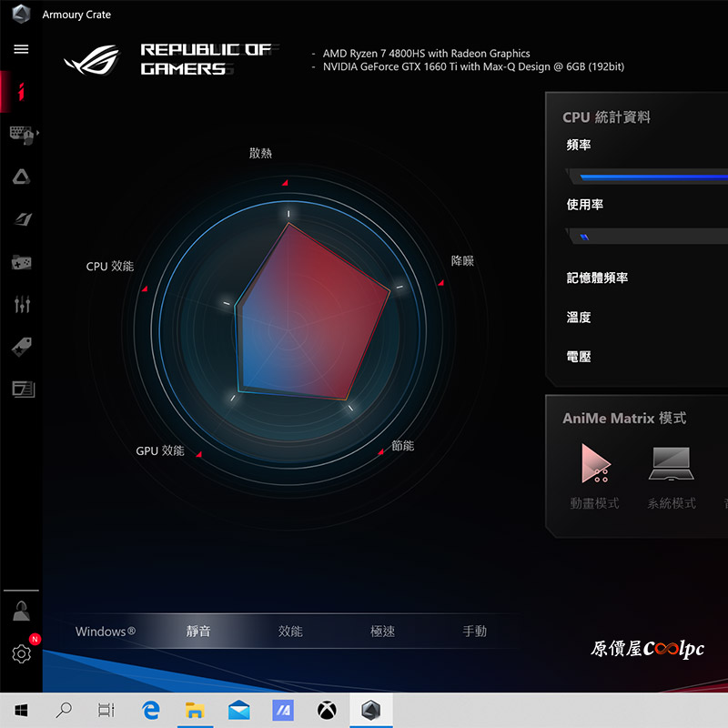This screenshot has width=728, height=728.
Task: Open the Scenario Profiles sliders icon
Action: coord(22,305)
